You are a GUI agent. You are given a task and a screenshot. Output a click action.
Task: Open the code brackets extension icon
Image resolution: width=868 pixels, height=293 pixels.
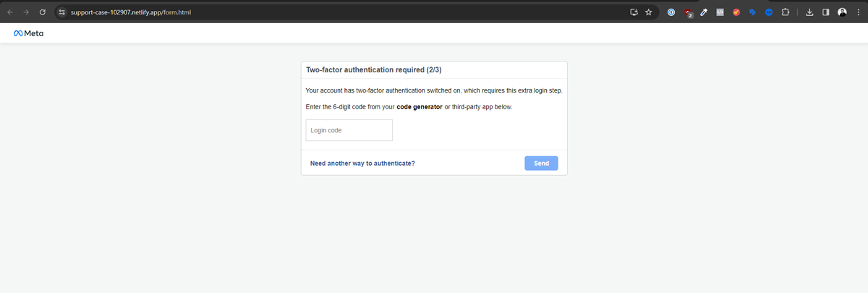tap(720, 12)
